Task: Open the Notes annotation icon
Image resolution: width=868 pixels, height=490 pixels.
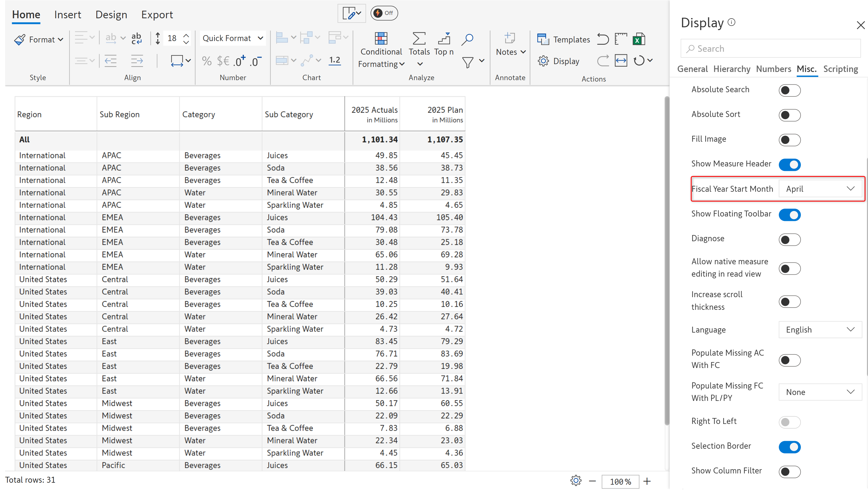Action: [x=510, y=39]
